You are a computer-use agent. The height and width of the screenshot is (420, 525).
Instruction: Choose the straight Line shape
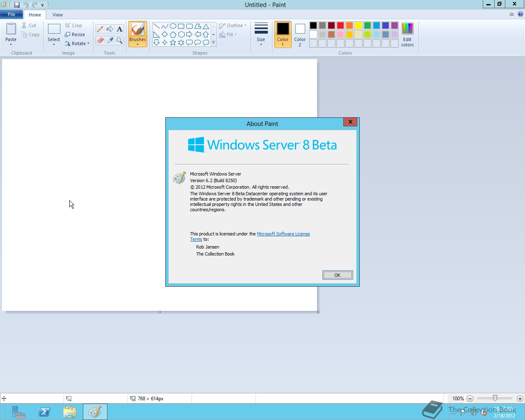[156, 26]
